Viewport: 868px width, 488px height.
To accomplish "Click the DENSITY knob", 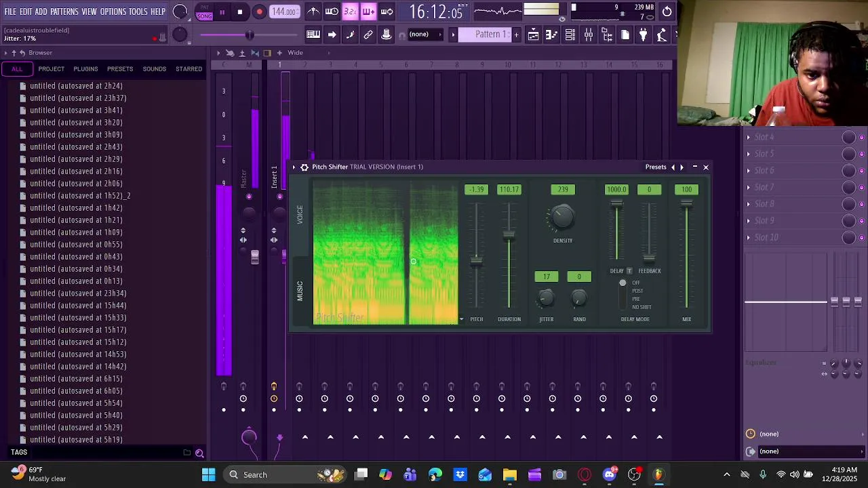I will point(563,218).
